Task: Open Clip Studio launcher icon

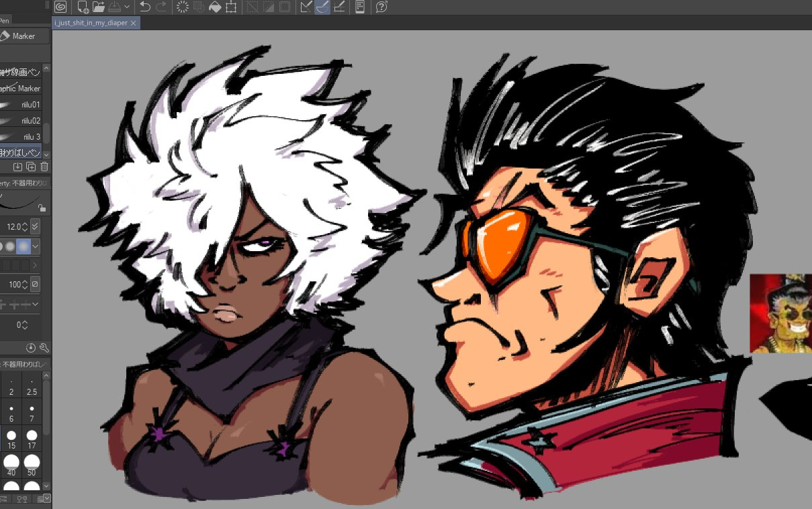Action: point(60,7)
